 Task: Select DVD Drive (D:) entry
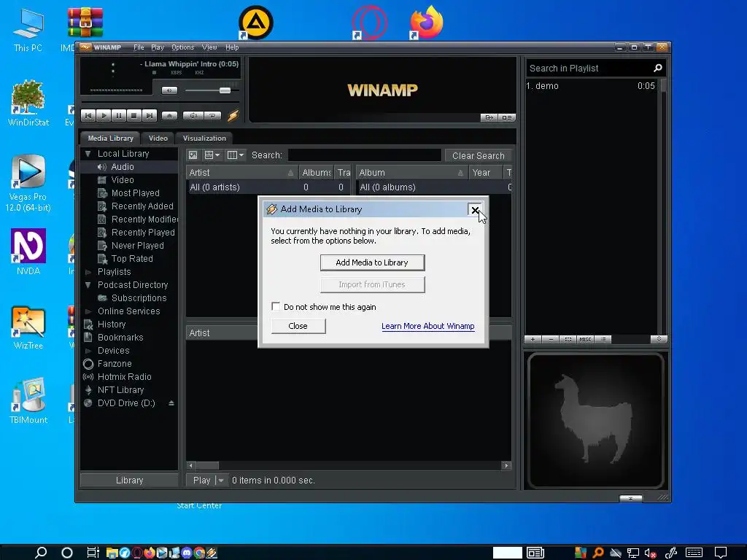click(126, 402)
